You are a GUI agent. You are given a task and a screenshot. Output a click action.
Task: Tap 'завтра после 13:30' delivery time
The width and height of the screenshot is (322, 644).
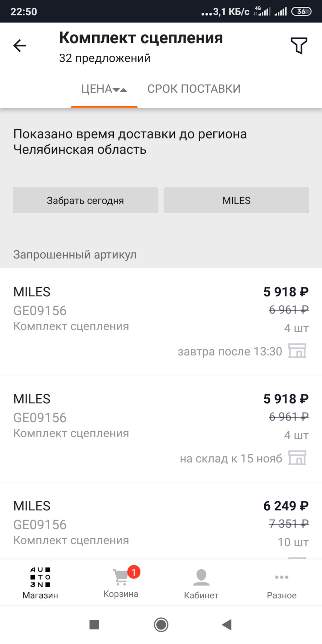(x=230, y=352)
